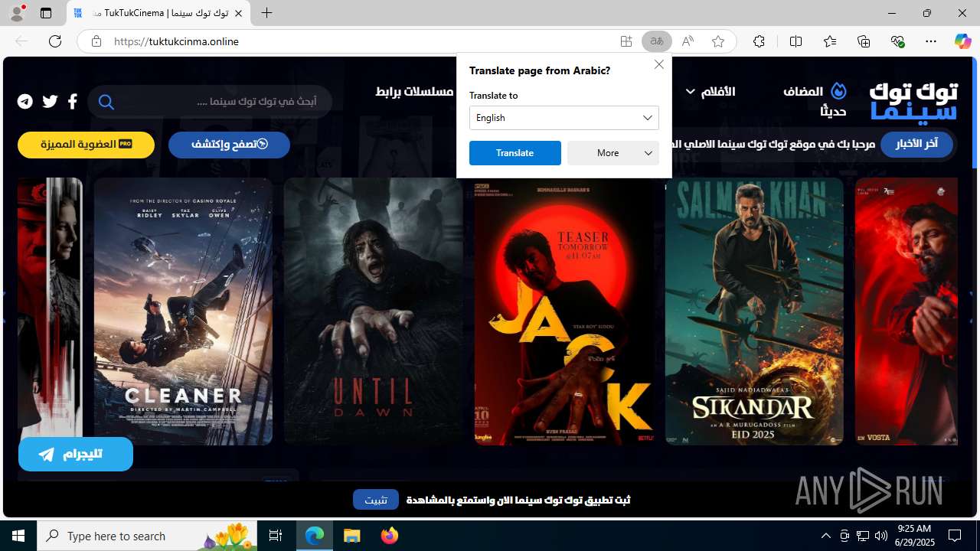The width and height of the screenshot is (980, 551).
Task: Click the blue Translate button
Action: point(515,153)
